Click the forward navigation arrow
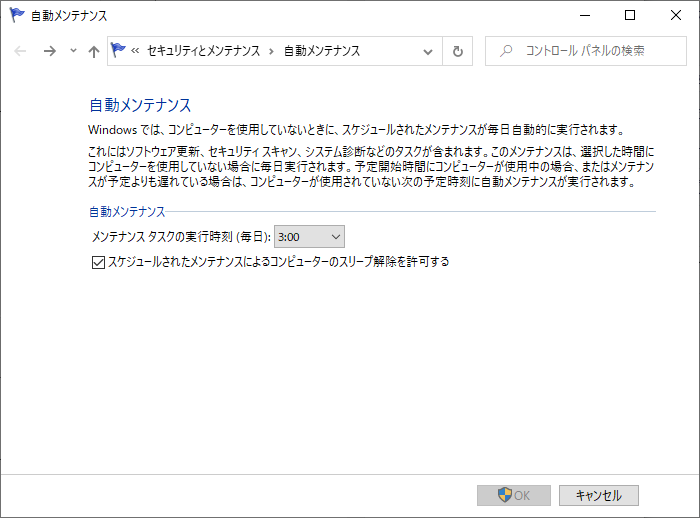700x518 pixels. pos(49,51)
